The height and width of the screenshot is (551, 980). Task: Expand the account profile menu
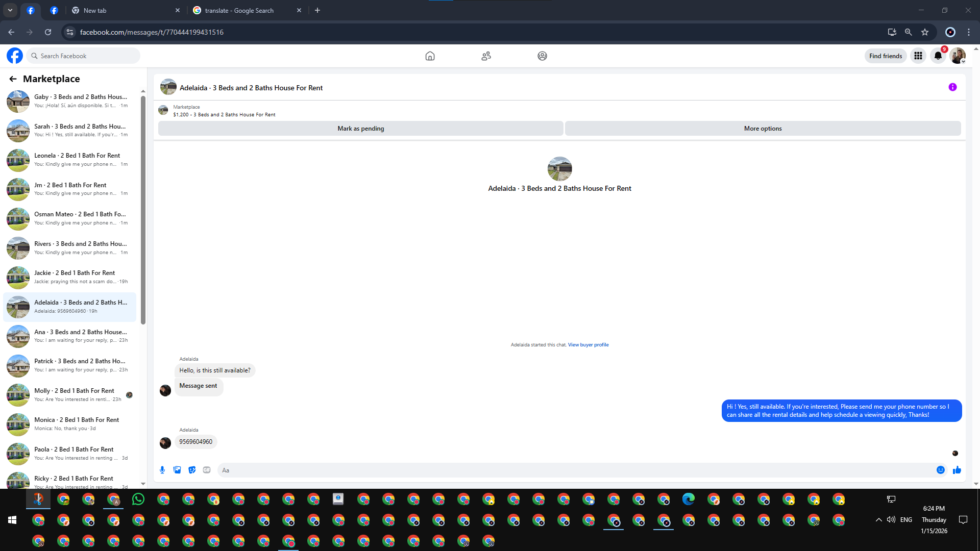[x=958, y=56]
